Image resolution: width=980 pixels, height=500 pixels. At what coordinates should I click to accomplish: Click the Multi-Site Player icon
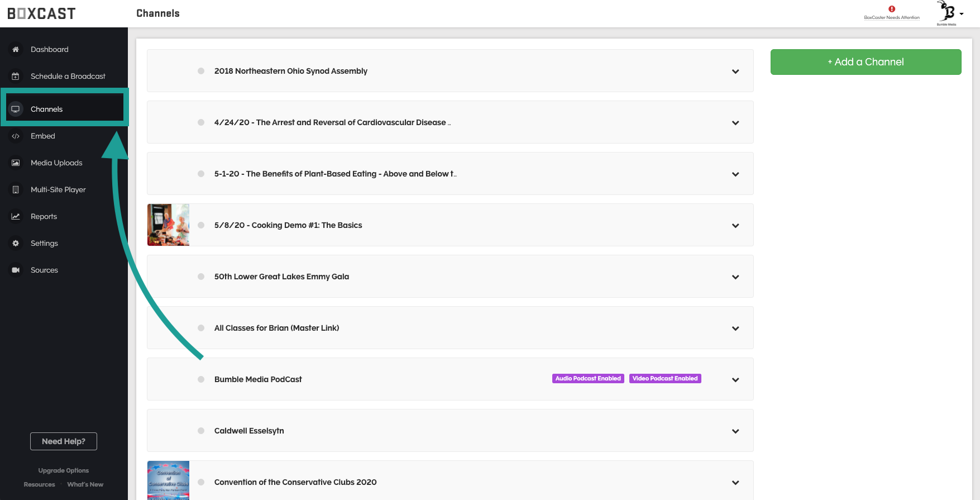(16, 190)
